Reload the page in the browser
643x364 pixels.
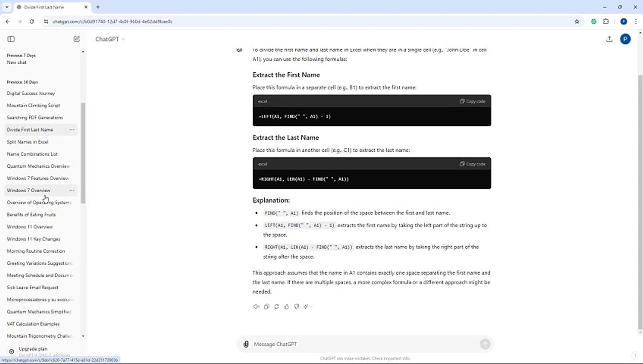pos(31,22)
